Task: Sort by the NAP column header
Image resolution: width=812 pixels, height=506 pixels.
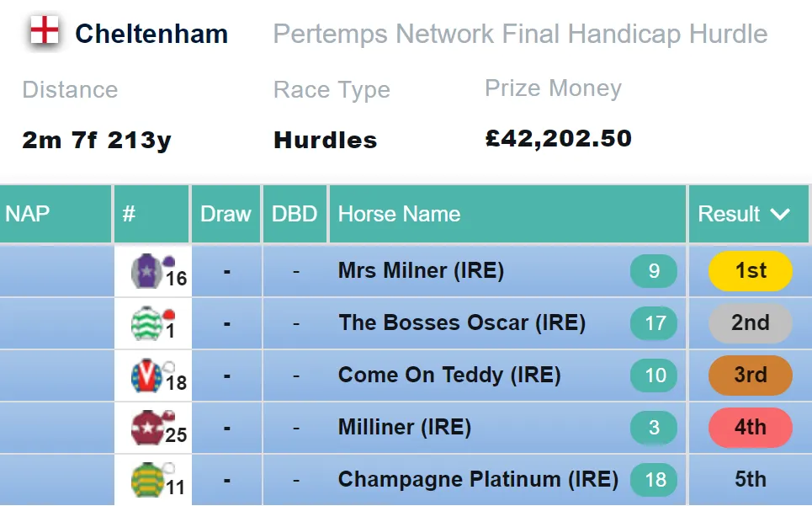Action: pos(56,214)
